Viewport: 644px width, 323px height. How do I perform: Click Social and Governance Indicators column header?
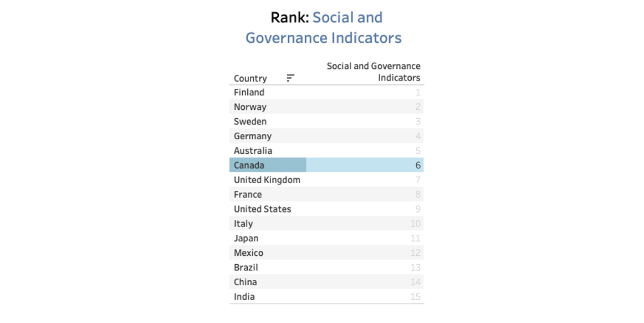pos(374,72)
